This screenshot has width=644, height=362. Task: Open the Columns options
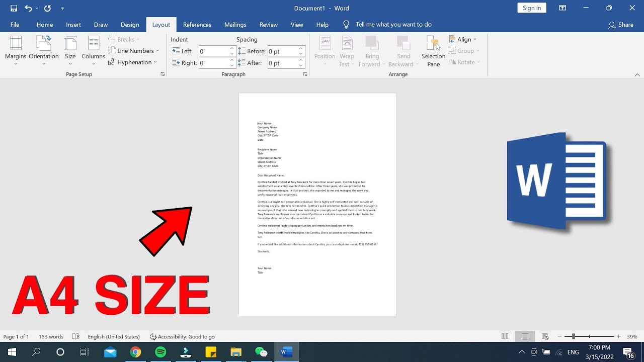pyautogui.click(x=94, y=51)
